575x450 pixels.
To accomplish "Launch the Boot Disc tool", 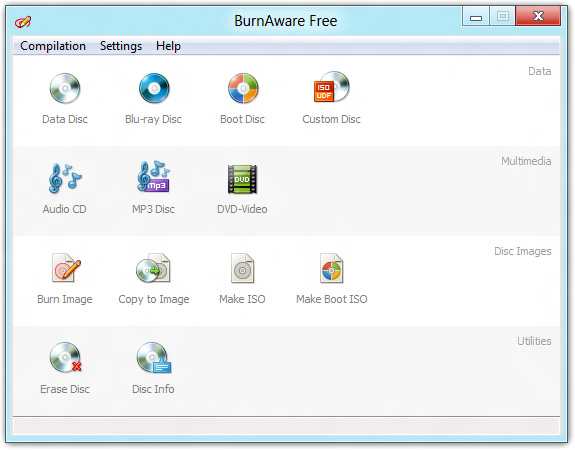I will (x=242, y=99).
